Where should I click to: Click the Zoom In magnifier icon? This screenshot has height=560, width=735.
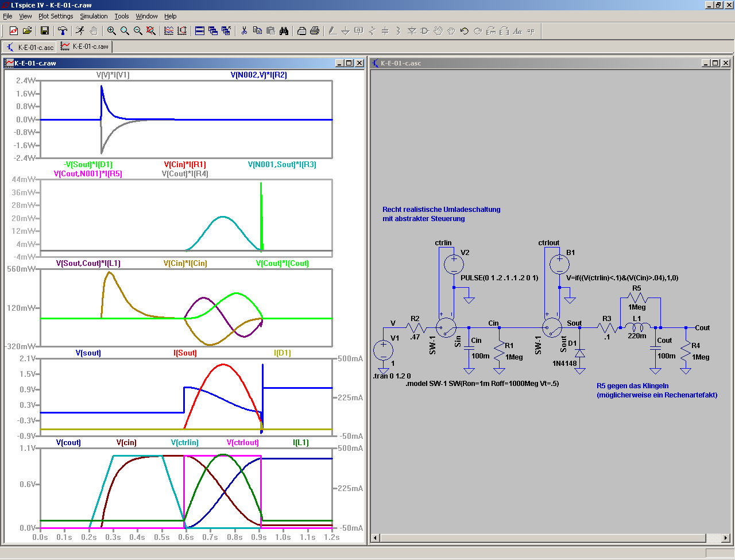click(111, 31)
